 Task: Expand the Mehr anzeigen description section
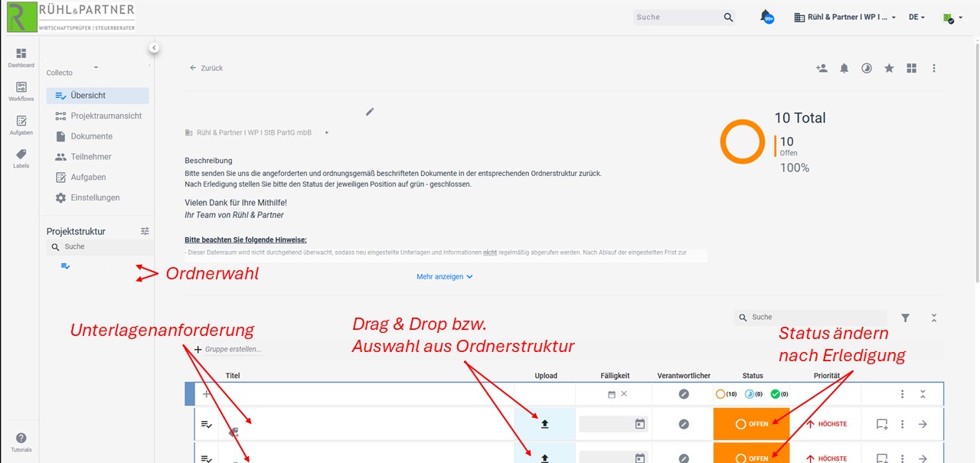pos(444,276)
